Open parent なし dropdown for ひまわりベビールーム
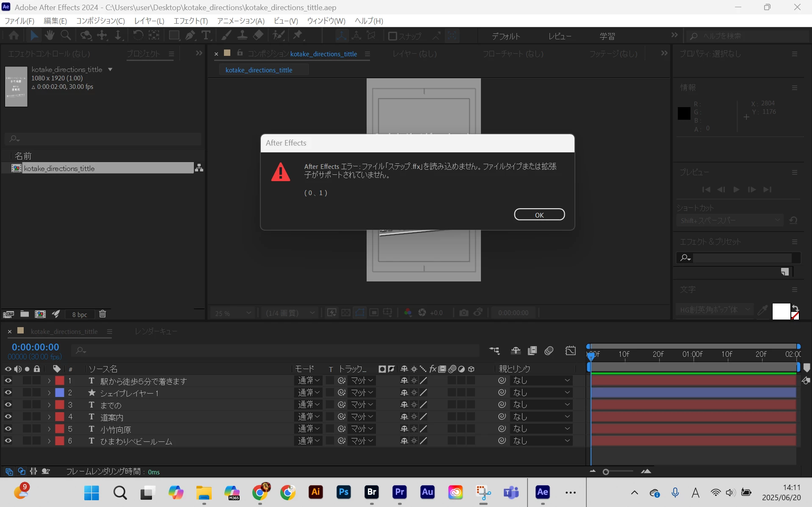Screen dimensions: 812x507 coord(541,441)
